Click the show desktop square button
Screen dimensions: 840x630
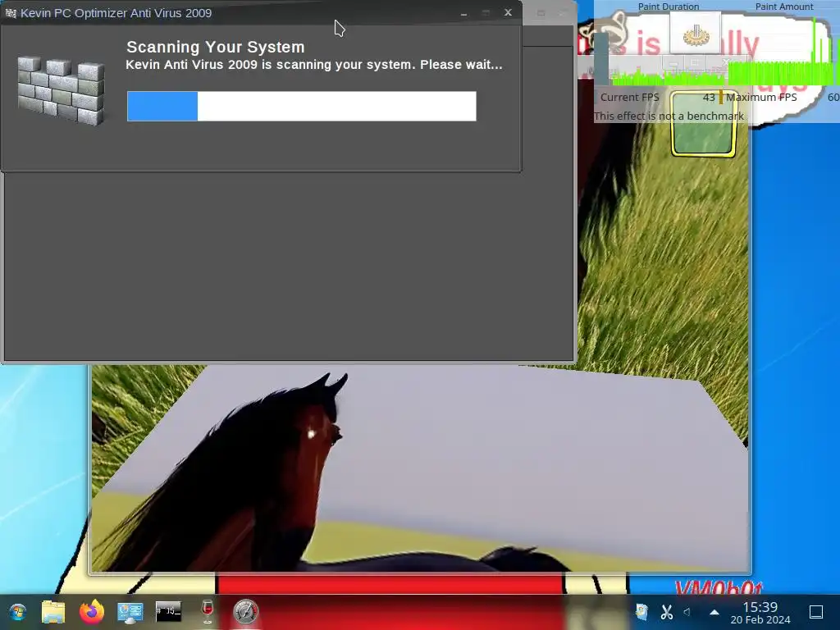point(816,612)
